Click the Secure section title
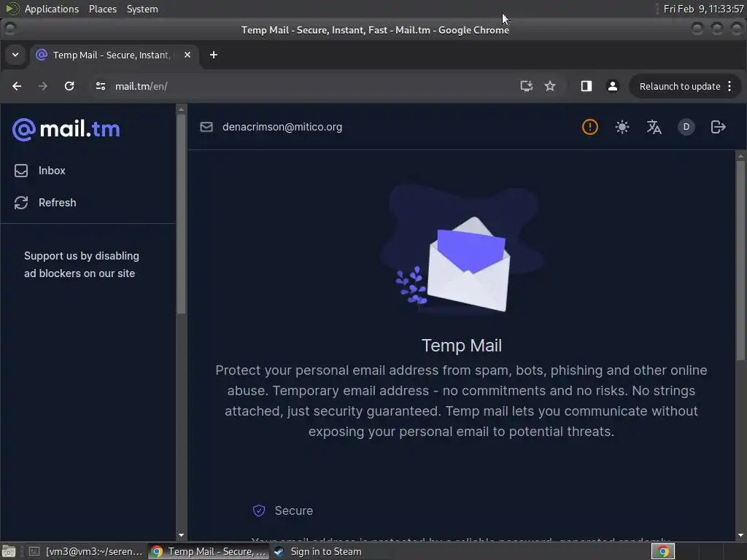This screenshot has height=560, width=747. pyautogui.click(x=294, y=510)
